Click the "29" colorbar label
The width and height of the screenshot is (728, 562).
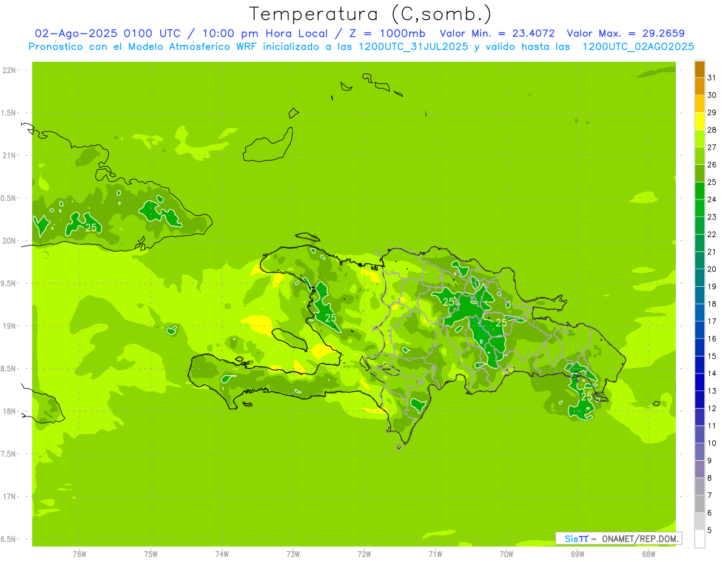[712, 113]
